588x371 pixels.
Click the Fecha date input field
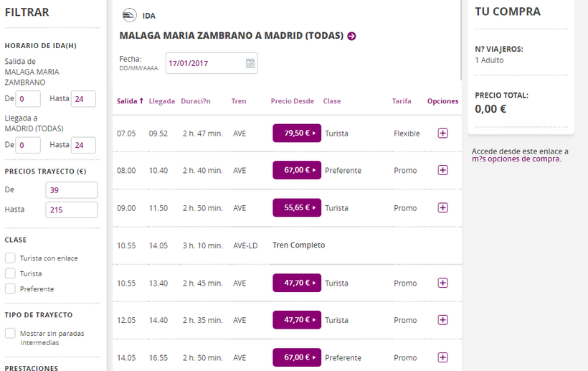click(204, 63)
